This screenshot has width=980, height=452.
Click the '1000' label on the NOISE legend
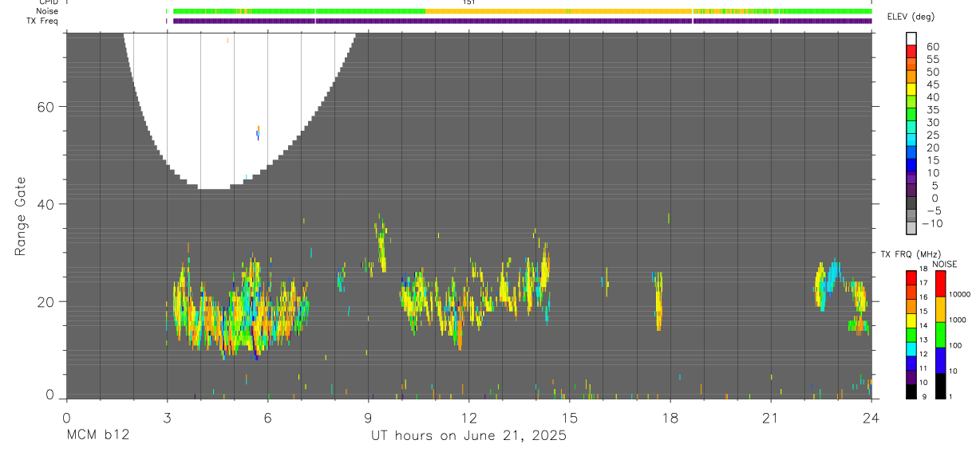[958, 320]
